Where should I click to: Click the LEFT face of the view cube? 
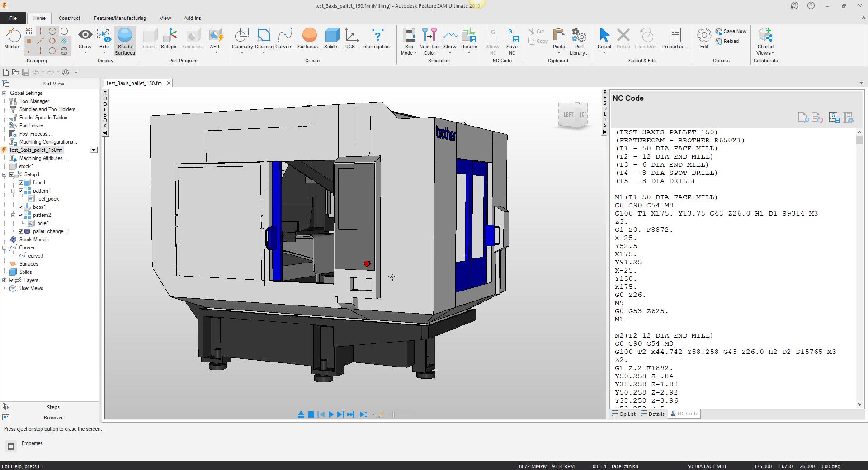point(568,115)
